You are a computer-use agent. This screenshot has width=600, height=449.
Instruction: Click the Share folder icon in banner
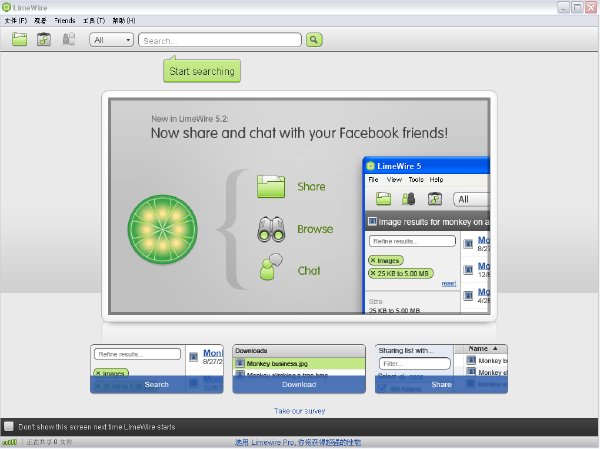point(271,186)
